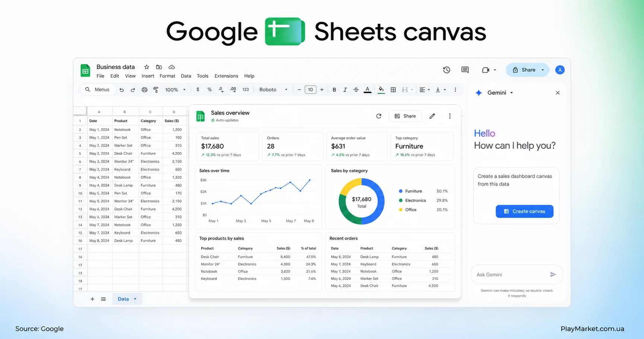Expand the Share button arrow
Screen dimensions: 644x339
[x=543, y=70]
